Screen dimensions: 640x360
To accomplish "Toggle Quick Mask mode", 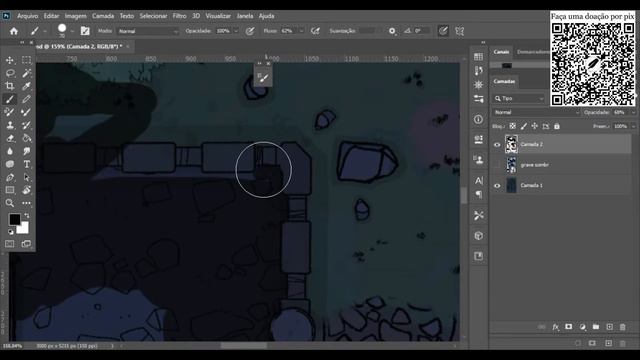I will [x=10, y=244].
